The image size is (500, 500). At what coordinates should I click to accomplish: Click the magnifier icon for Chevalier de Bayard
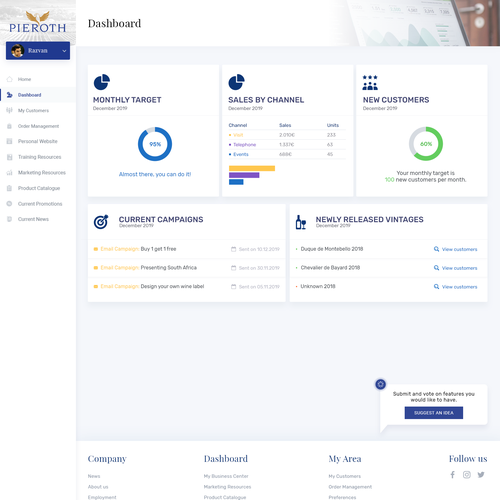pyautogui.click(x=436, y=268)
